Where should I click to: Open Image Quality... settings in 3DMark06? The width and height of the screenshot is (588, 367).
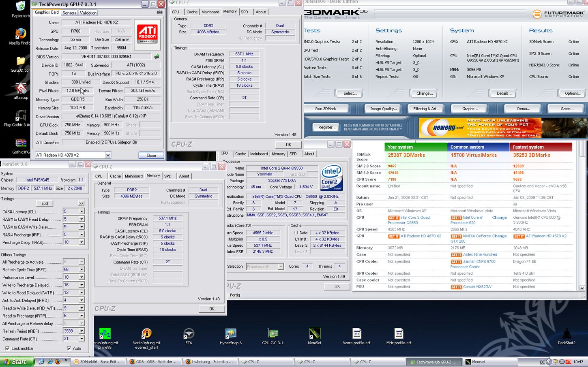pos(383,109)
